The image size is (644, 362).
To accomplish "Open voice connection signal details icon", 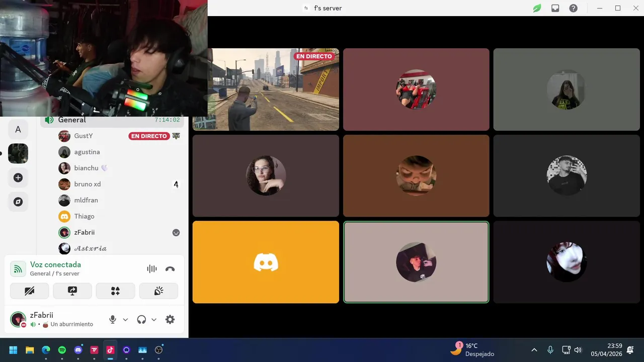I will [18, 269].
